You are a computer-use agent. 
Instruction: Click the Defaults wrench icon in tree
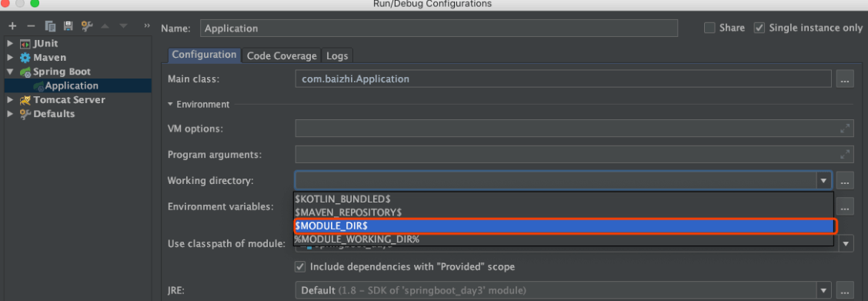(25, 114)
